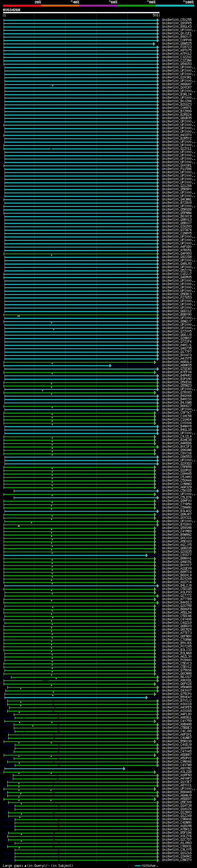Click the 501 end position marker
197x868 pixels.
(155, 15)
